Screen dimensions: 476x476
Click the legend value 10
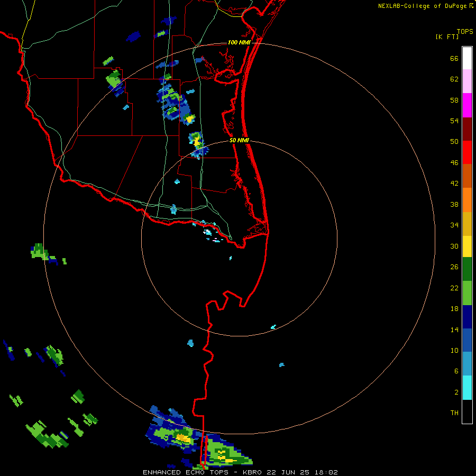[x=454, y=350]
